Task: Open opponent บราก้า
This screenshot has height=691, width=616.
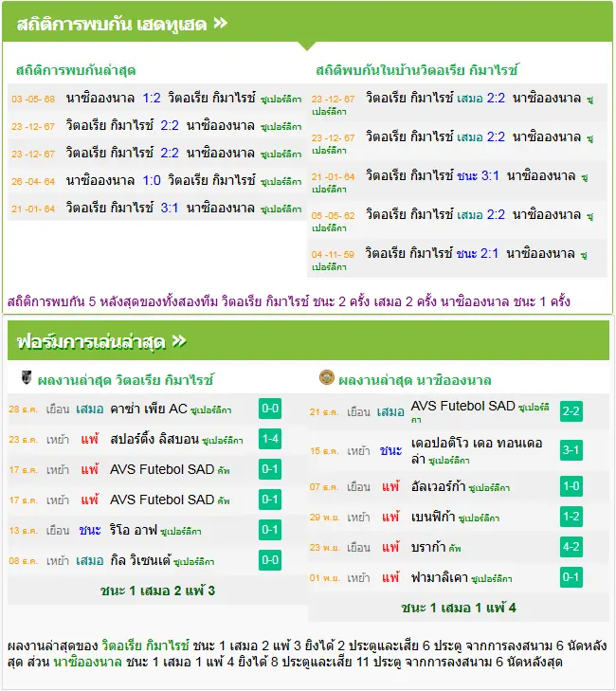Action: click(428, 547)
